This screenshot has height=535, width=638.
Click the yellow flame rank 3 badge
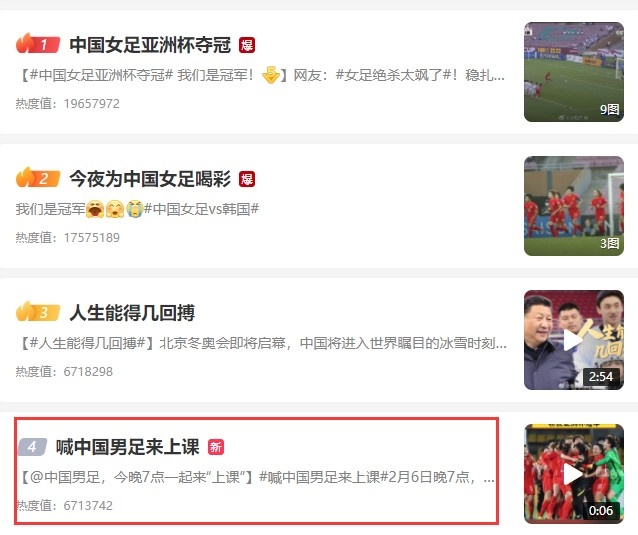pyautogui.click(x=38, y=312)
